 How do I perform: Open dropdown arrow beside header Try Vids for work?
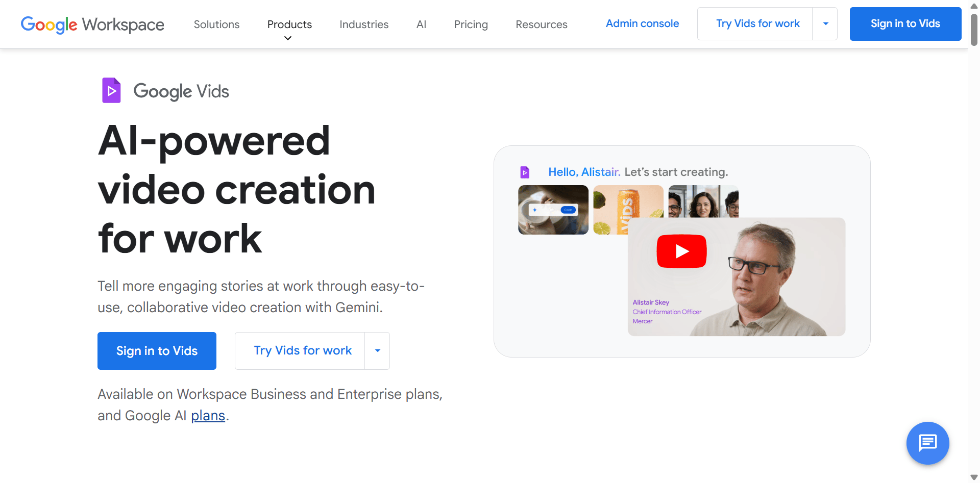pos(825,23)
